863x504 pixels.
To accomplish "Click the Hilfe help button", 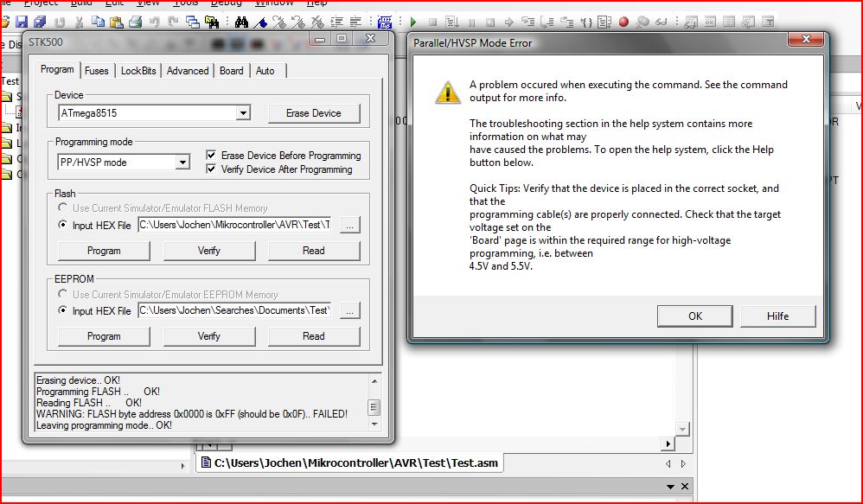I will click(777, 316).
